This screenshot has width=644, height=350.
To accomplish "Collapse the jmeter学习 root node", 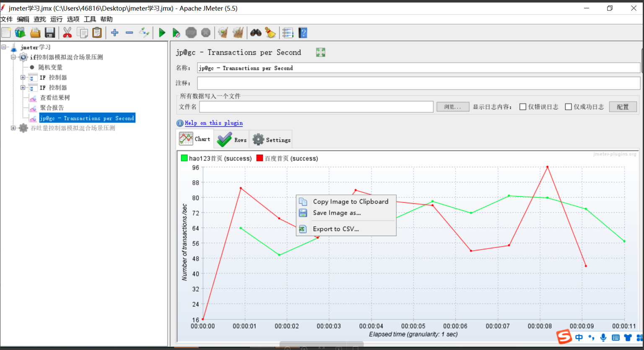I will [4, 47].
